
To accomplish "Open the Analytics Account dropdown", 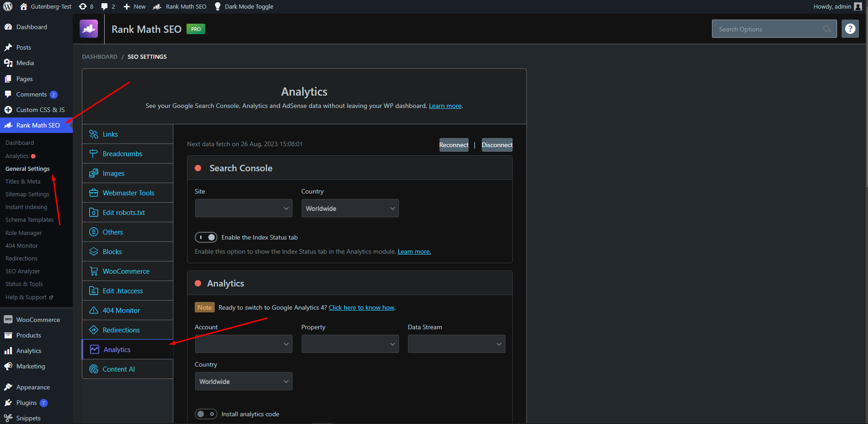I will (243, 344).
